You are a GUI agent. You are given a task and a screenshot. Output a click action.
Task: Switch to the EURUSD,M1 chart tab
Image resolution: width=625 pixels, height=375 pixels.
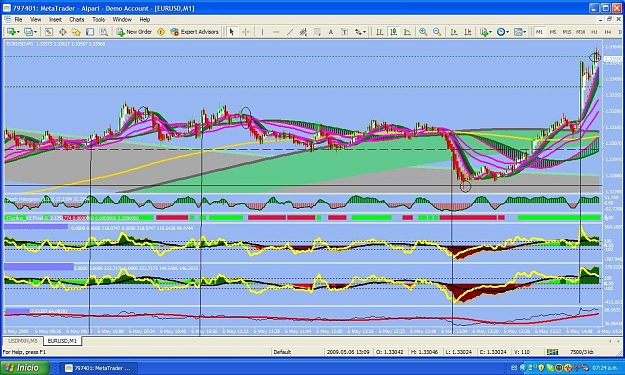click(x=62, y=341)
